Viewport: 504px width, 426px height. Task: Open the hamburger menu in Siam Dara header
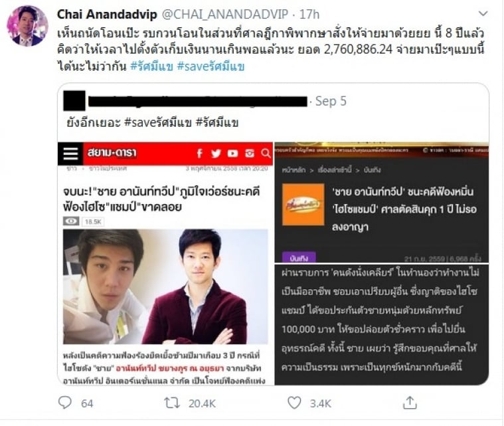coord(70,154)
